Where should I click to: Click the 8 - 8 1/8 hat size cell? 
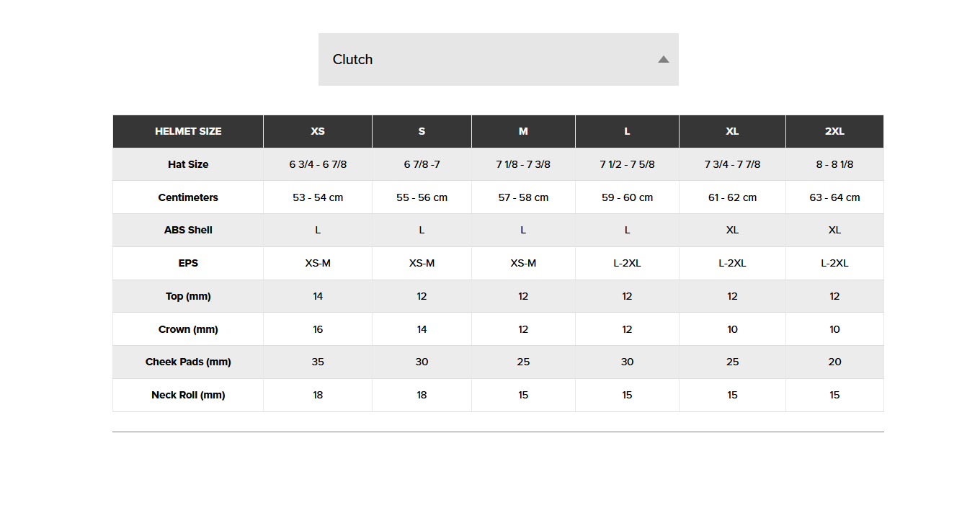pyautogui.click(x=834, y=164)
